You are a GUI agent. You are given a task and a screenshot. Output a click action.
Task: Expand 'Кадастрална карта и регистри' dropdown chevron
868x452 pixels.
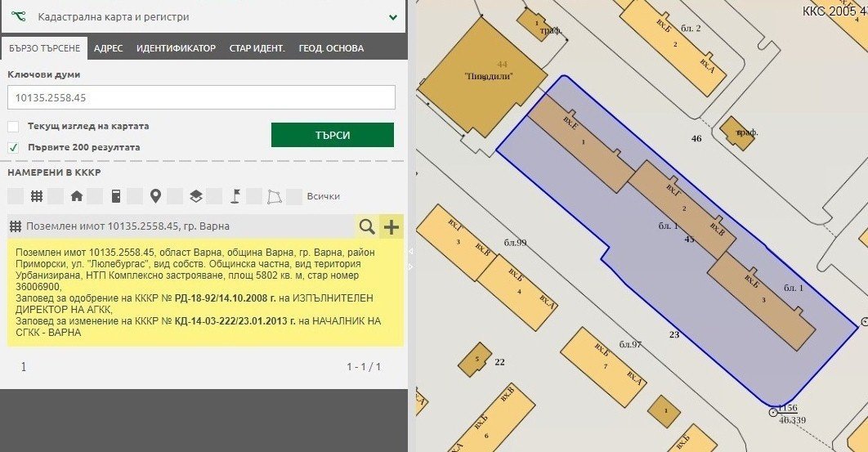tap(393, 16)
